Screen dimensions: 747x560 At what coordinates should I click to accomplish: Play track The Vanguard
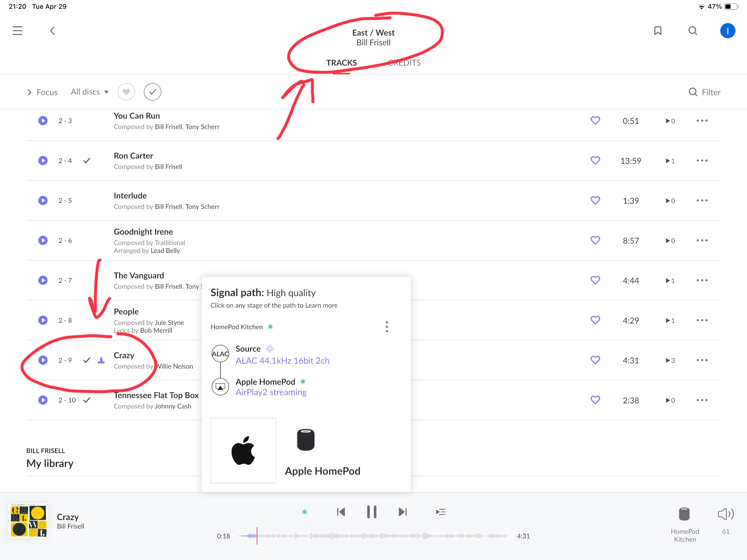(43, 280)
